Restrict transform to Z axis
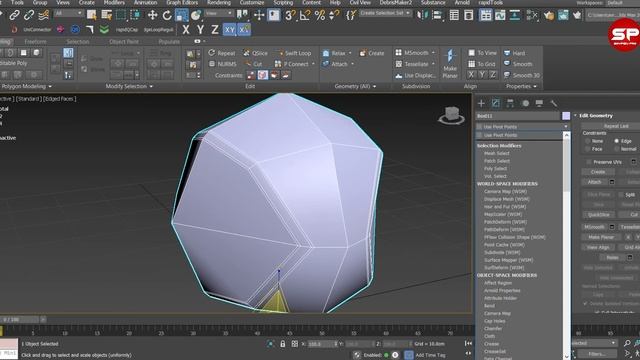 [215, 30]
